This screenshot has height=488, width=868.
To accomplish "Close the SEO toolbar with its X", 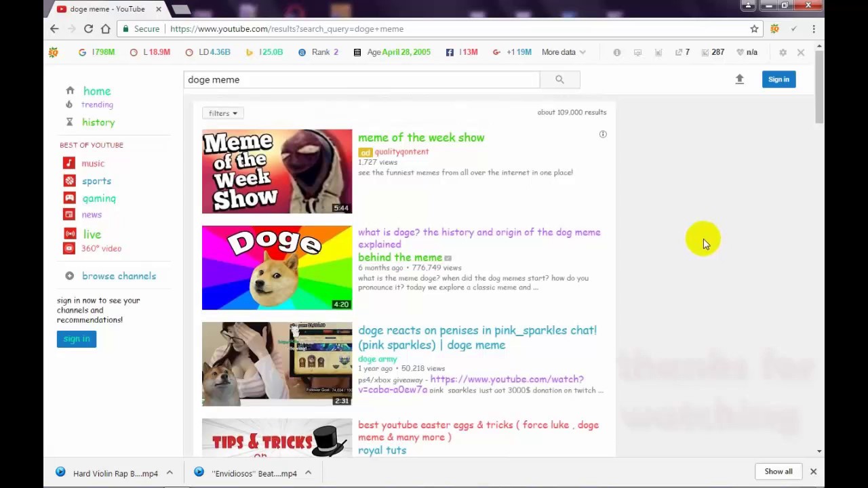I will tap(801, 52).
